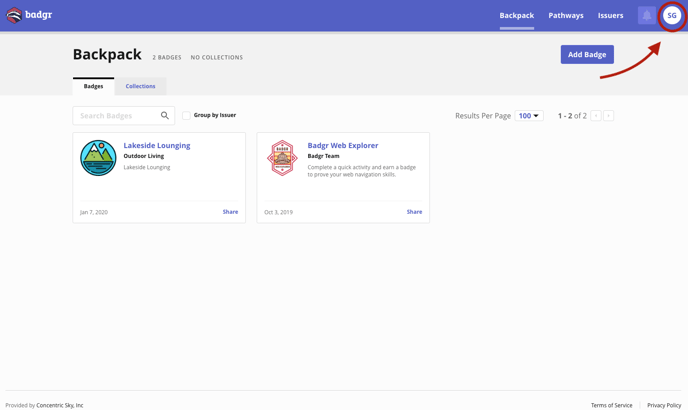The height and width of the screenshot is (410, 688).
Task: Click the NO COLLECTIONS label
Action: pos(217,58)
